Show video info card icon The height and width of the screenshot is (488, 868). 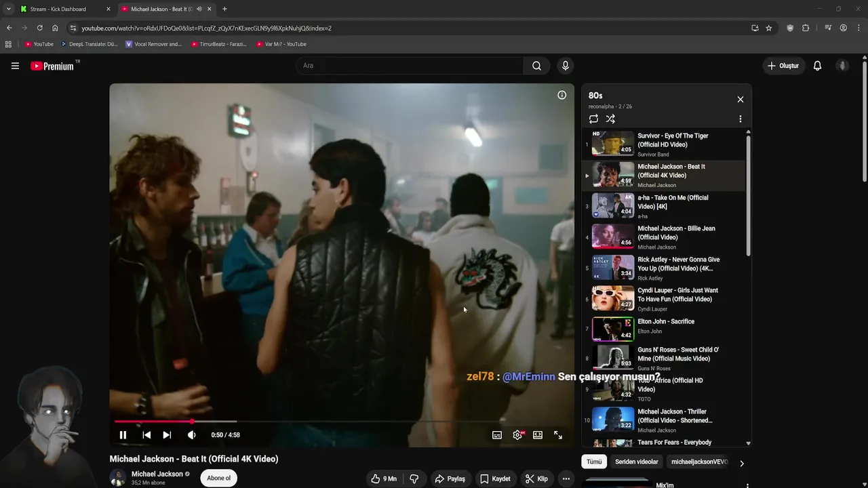[x=561, y=95]
